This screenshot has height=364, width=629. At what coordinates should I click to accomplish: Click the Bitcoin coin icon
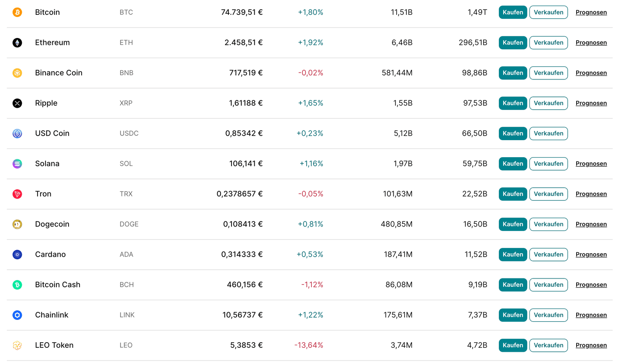tap(17, 12)
